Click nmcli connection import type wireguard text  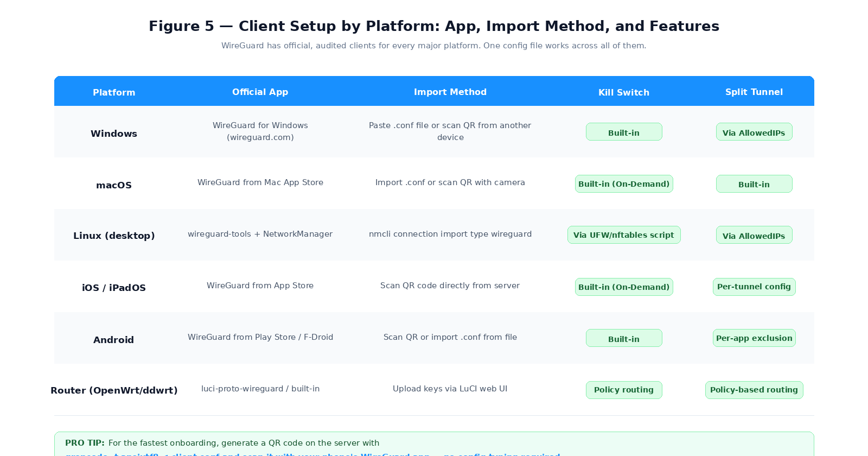point(450,234)
